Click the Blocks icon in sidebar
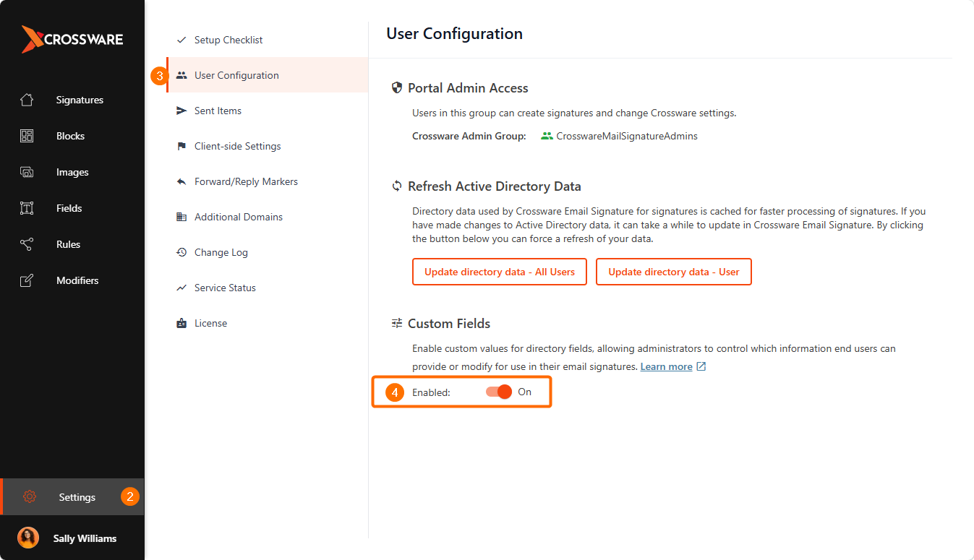The width and height of the screenshot is (974, 560). [27, 136]
